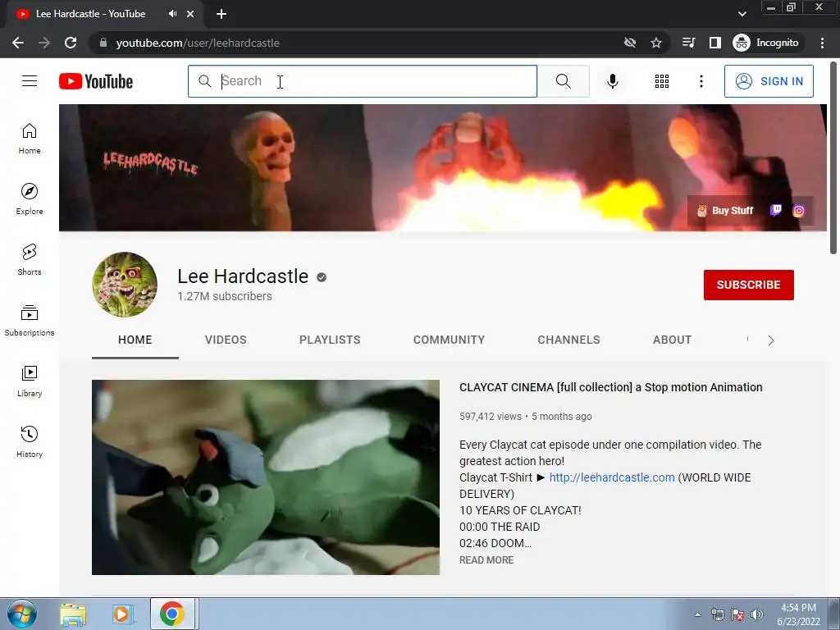Open the YouTube hamburger guide menu

pos(30,81)
